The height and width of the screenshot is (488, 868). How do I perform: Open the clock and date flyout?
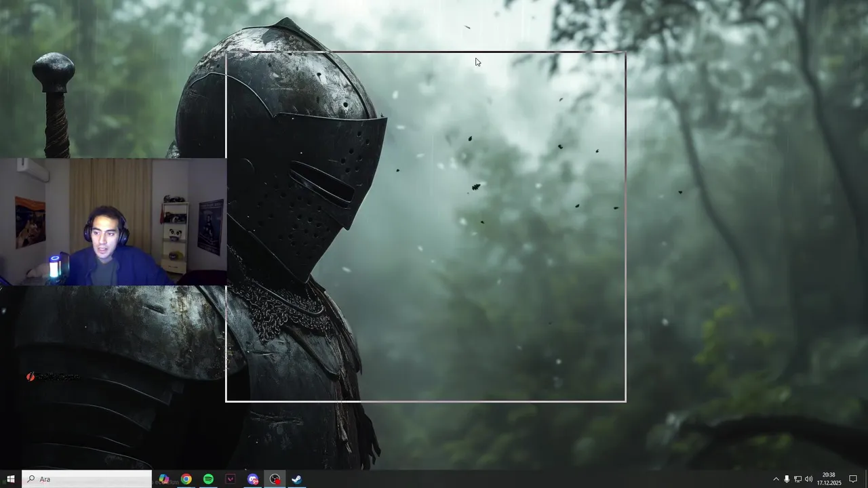pyautogui.click(x=829, y=479)
